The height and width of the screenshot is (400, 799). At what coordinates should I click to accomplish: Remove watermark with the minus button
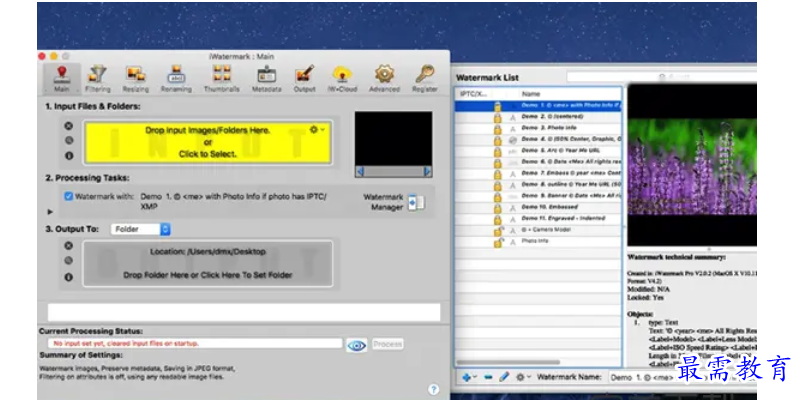coord(488,377)
